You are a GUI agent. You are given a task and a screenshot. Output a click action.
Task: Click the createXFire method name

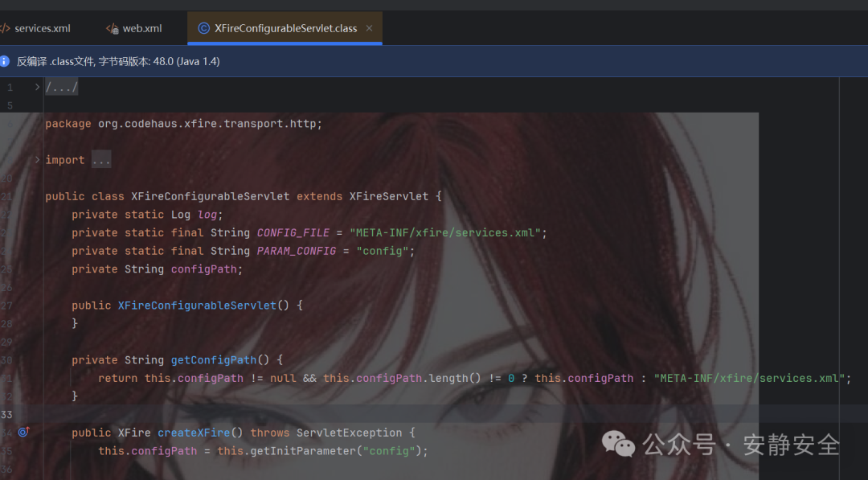(x=194, y=432)
